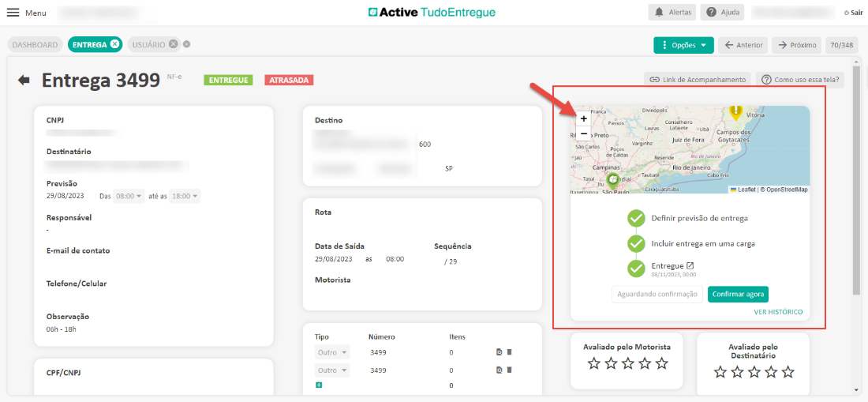The image size is (868, 402).
Task: Delete the second document row with trash icon
Action: tap(509, 370)
